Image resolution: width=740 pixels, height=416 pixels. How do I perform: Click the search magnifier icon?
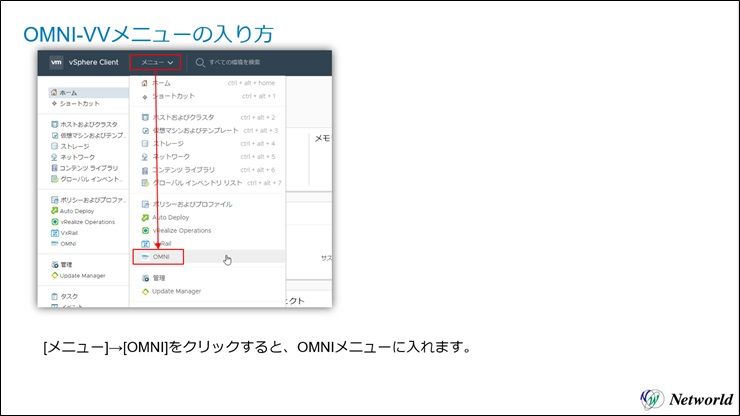[200, 62]
